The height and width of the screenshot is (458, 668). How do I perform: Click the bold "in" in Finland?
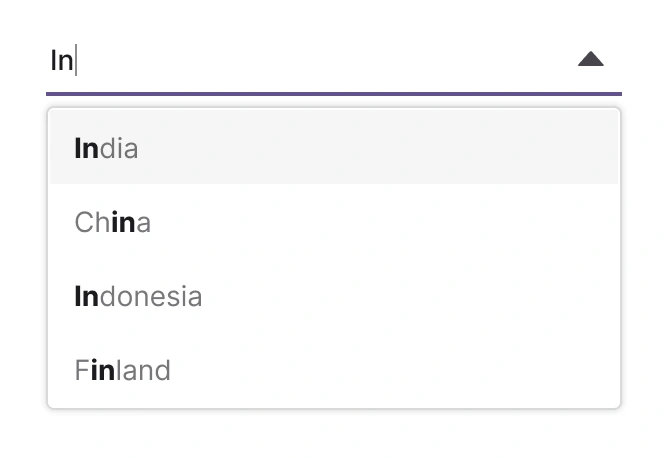[x=103, y=371]
